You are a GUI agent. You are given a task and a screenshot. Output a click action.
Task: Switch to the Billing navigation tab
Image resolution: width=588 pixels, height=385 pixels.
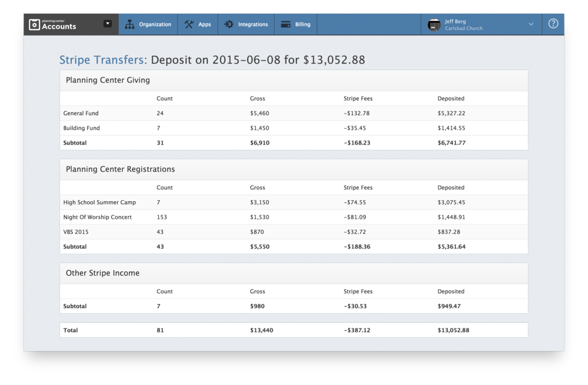click(295, 24)
